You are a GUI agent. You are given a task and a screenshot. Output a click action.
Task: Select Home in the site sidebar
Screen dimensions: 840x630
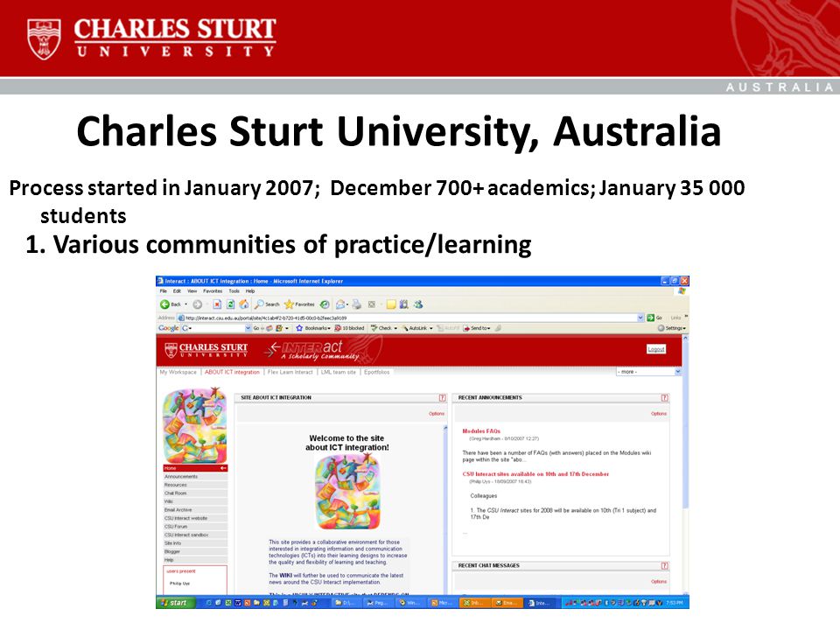click(x=195, y=468)
